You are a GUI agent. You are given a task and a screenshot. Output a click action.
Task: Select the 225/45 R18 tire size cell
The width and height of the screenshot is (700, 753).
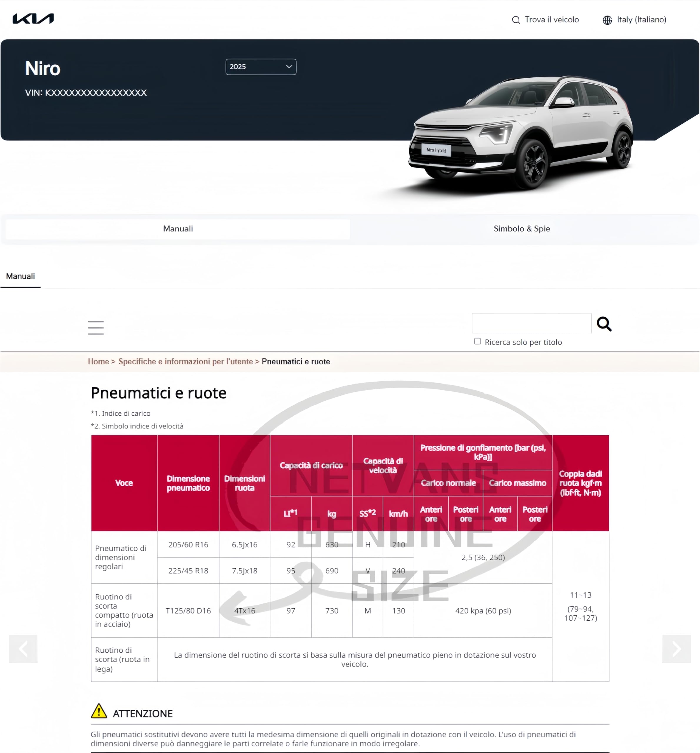click(188, 571)
